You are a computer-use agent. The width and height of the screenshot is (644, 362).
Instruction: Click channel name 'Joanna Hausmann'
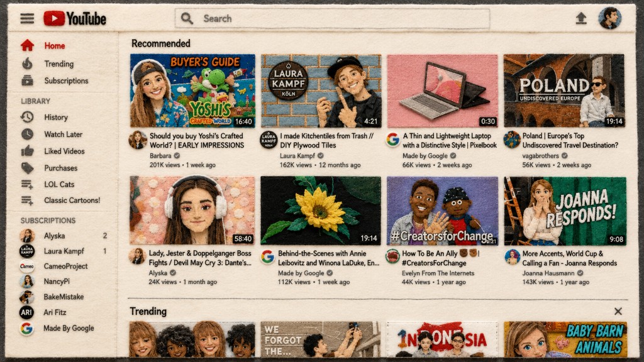click(548, 273)
